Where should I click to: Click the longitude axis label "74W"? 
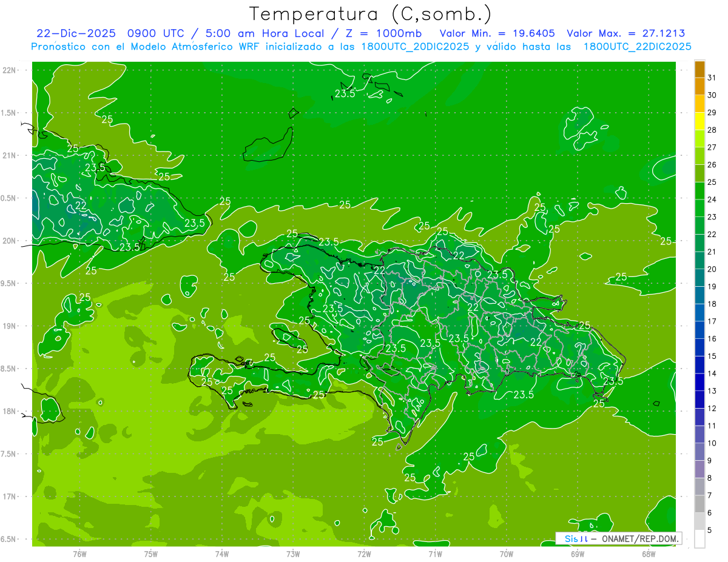click(x=222, y=554)
